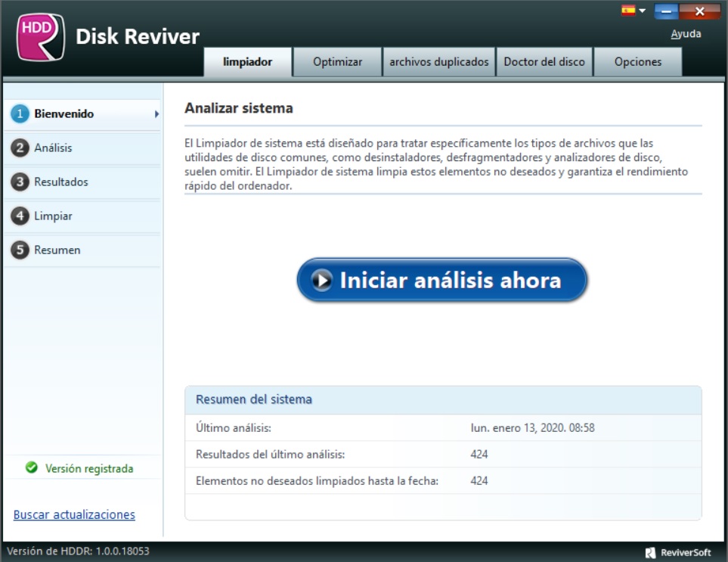Click the Analizar sistema heading

[x=239, y=108]
